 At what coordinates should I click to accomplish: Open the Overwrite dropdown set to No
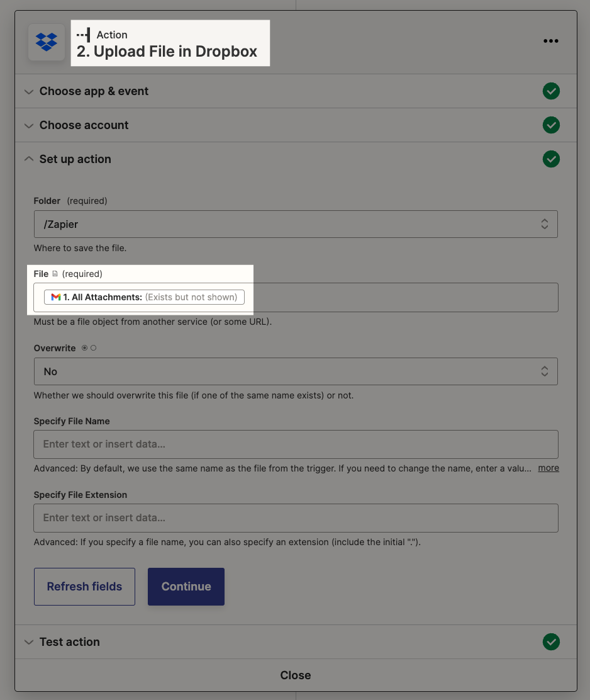[296, 371]
